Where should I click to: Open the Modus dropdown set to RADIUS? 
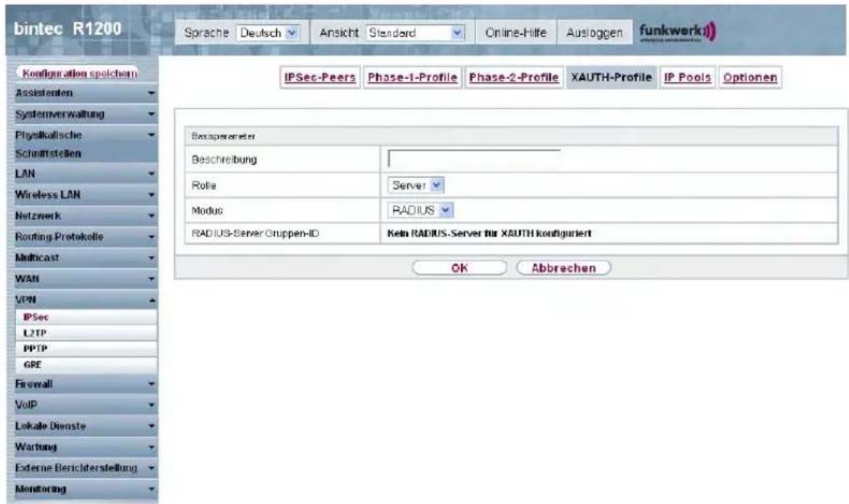pos(420,210)
